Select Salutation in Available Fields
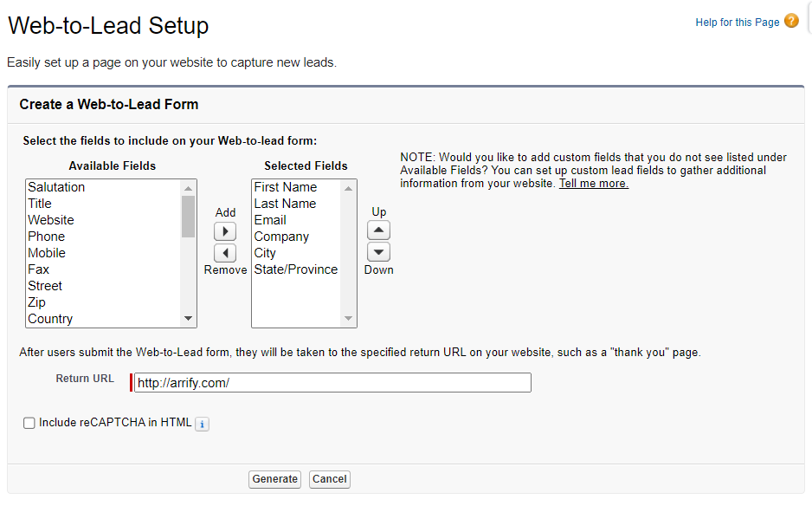 (56, 186)
